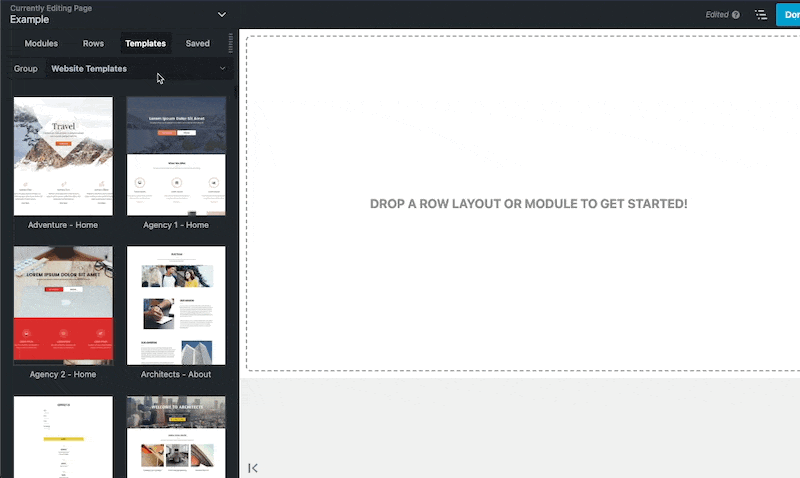Select the Templates tab

(x=145, y=43)
